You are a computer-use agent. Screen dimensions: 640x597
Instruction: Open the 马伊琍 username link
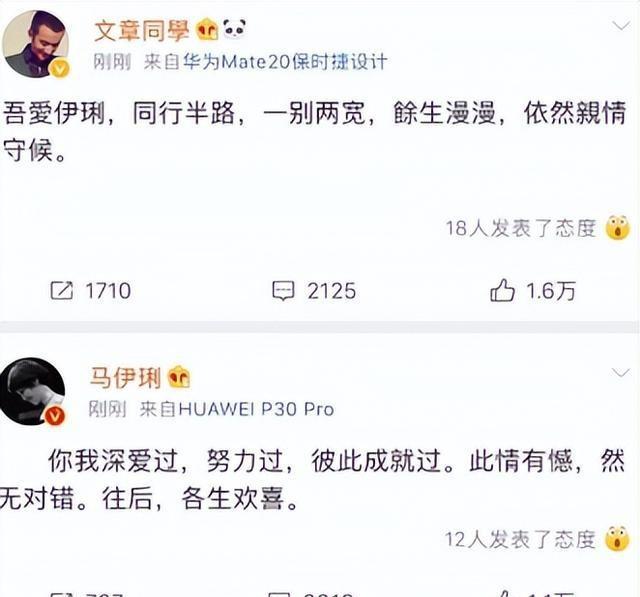125,377
